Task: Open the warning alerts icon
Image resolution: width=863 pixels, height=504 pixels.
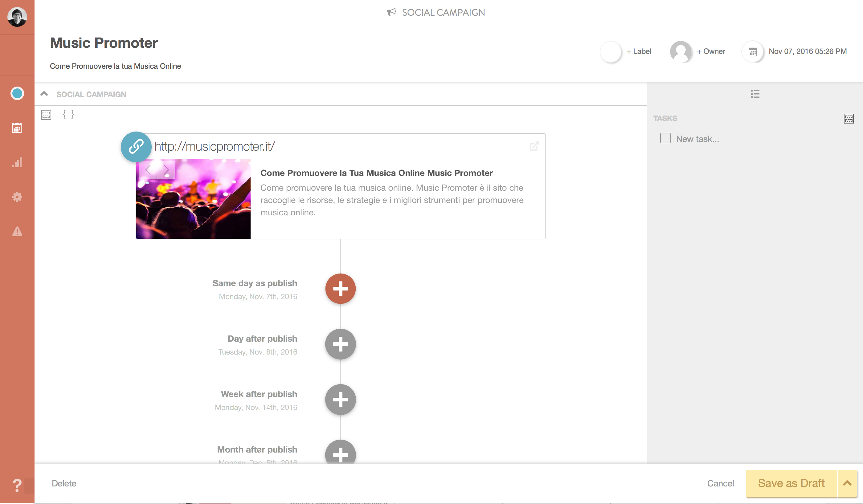Action: pyautogui.click(x=17, y=231)
